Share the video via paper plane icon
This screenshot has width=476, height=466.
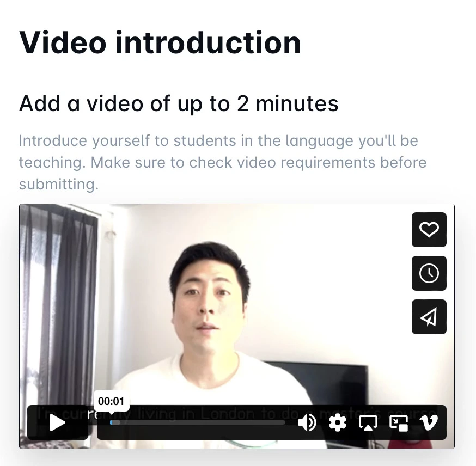pos(429,317)
